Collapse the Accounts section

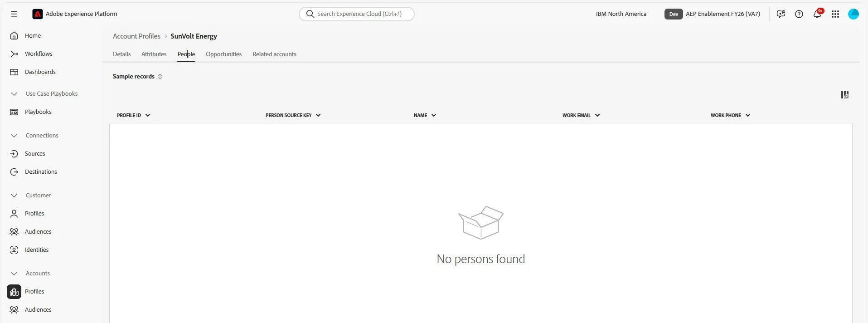[14, 274]
